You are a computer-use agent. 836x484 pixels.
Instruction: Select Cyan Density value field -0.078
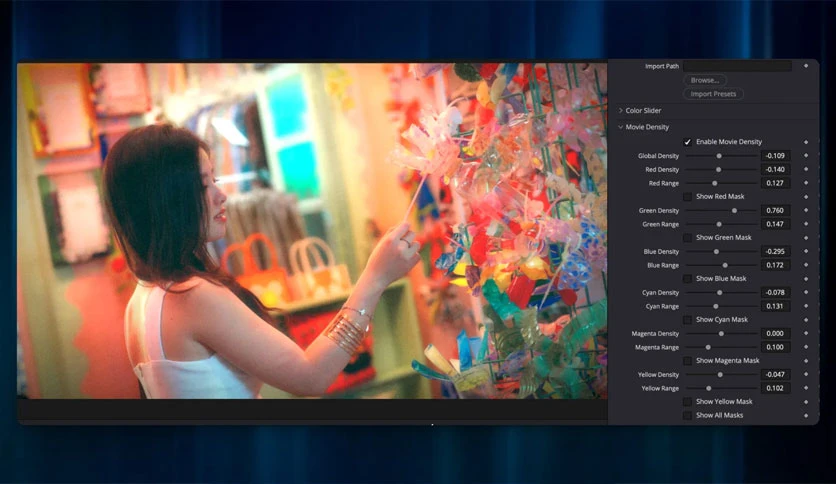point(775,292)
